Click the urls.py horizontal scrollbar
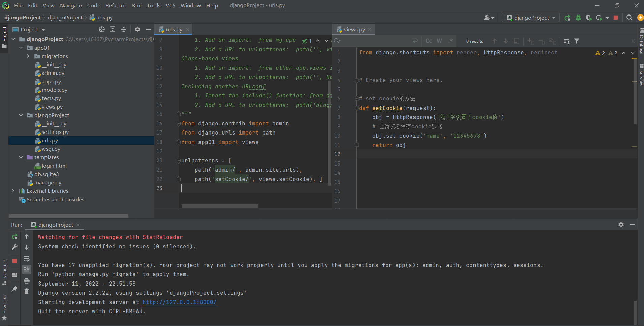Screen dimensions: 644x326 tap(220, 206)
